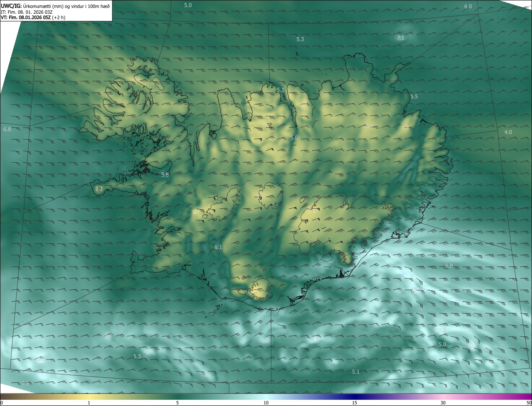Click the '0' tick label on the color scale
532x406 pixels.
(2, 403)
